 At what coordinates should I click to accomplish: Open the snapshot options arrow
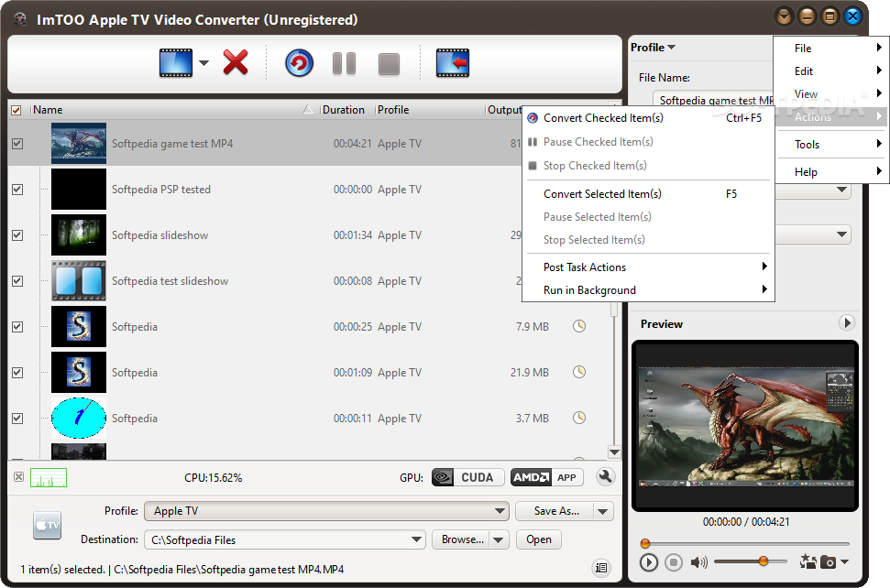click(x=844, y=562)
